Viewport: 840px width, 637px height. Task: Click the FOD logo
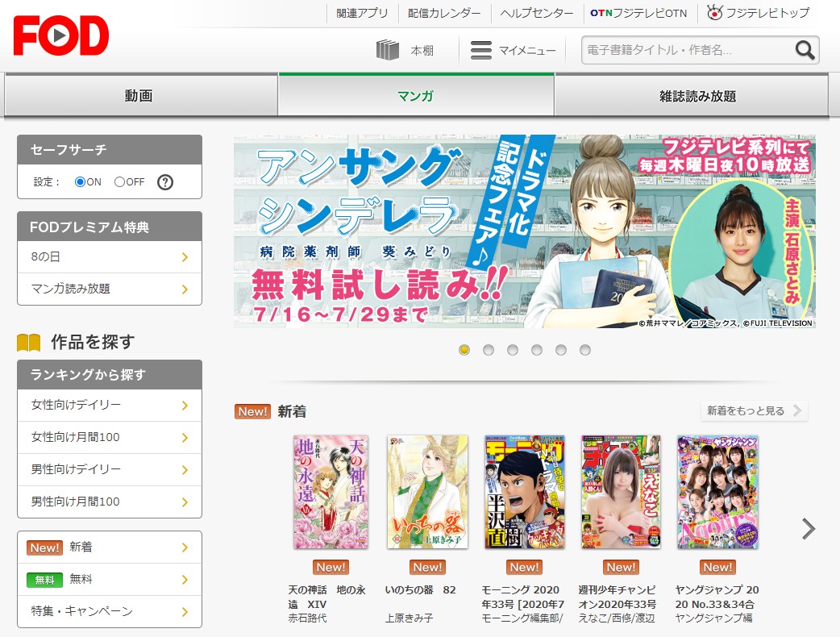(61, 35)
